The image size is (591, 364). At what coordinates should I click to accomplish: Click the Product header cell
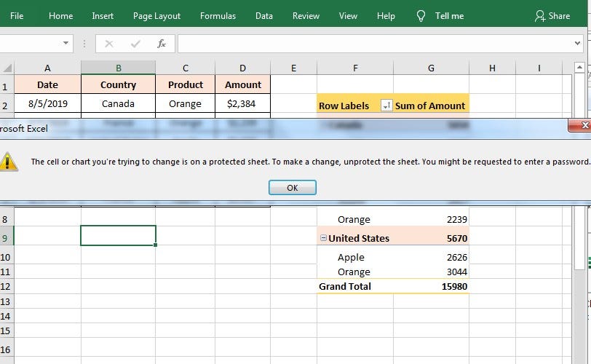186,84
